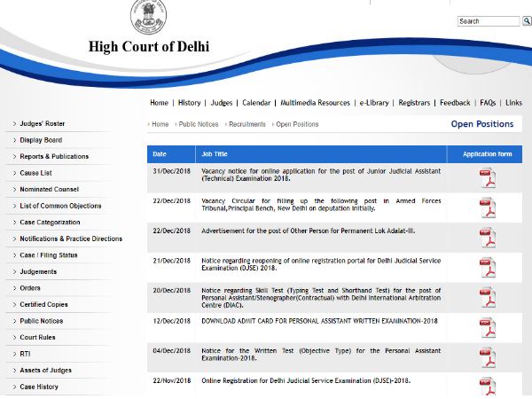
Task: Open Notifications & Practice Directions
Action: coord(71,239)
